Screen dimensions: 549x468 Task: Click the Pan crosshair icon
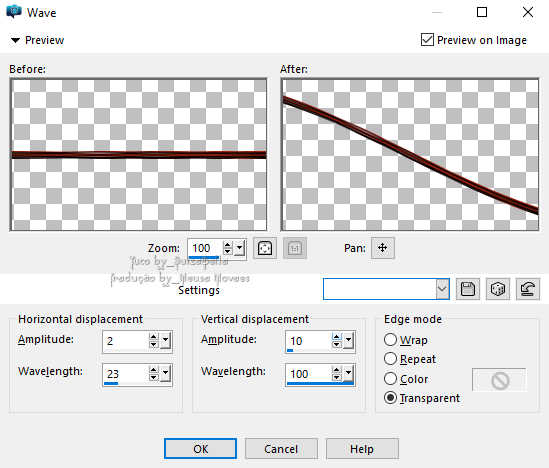click(383, 248)
